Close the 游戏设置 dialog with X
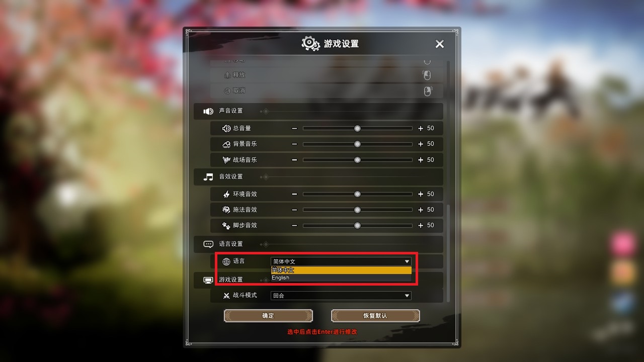644x362 pixels. [440, 44]
